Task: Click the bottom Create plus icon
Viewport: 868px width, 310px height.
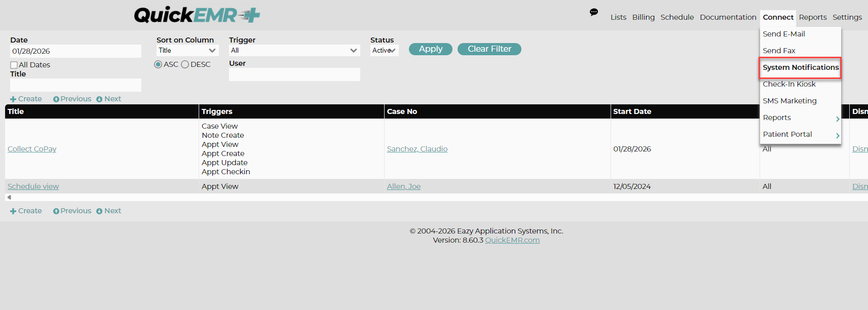Action: 13,211
